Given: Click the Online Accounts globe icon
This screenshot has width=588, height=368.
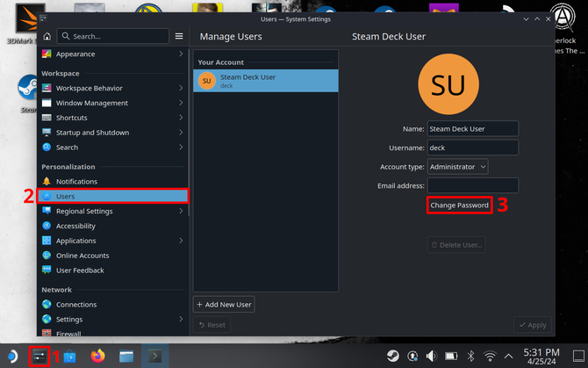Looking at the screenshot, I should [x=47, y=256].
